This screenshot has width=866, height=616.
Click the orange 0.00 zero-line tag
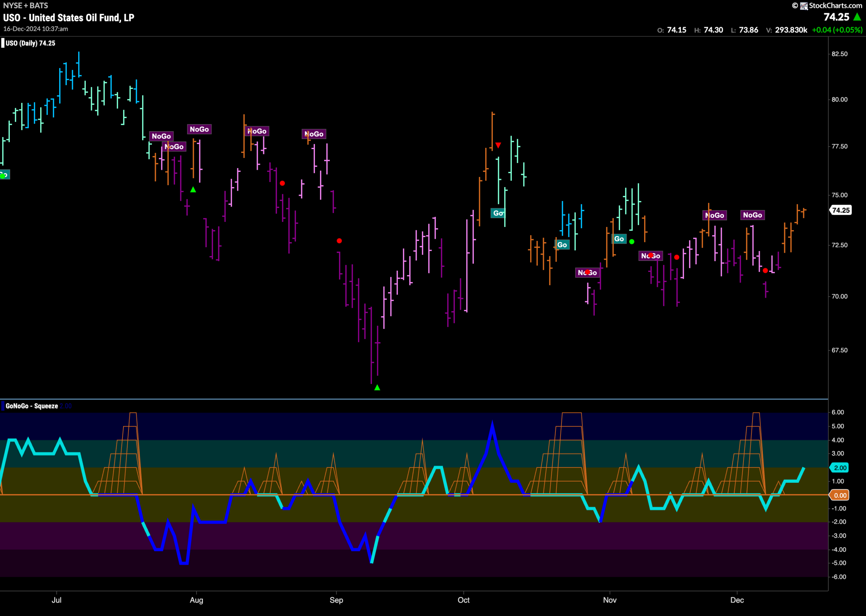[840, 495]
